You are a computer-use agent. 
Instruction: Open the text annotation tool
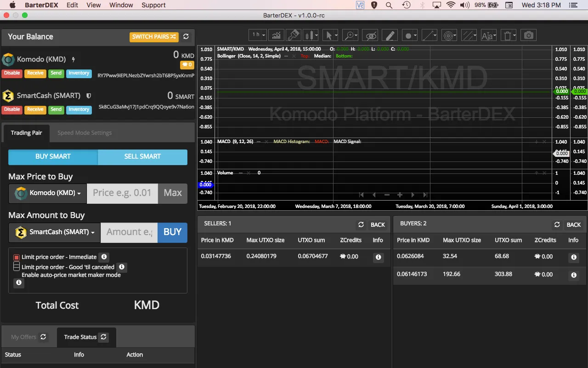489,35
